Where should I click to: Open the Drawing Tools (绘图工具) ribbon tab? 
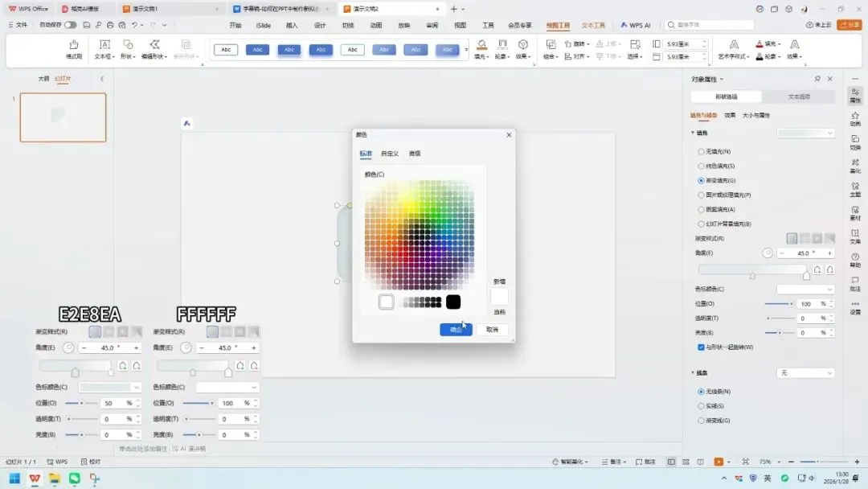click(558, 25)
